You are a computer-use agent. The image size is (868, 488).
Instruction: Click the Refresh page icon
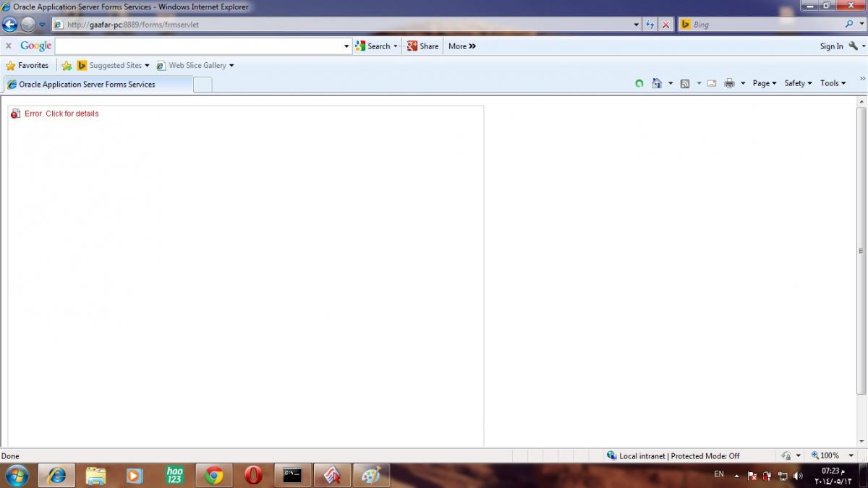pos(650,25)
